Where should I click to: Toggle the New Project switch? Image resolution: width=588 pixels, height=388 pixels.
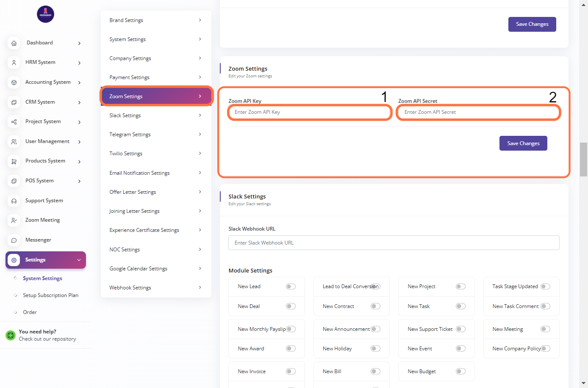point(460,286)
